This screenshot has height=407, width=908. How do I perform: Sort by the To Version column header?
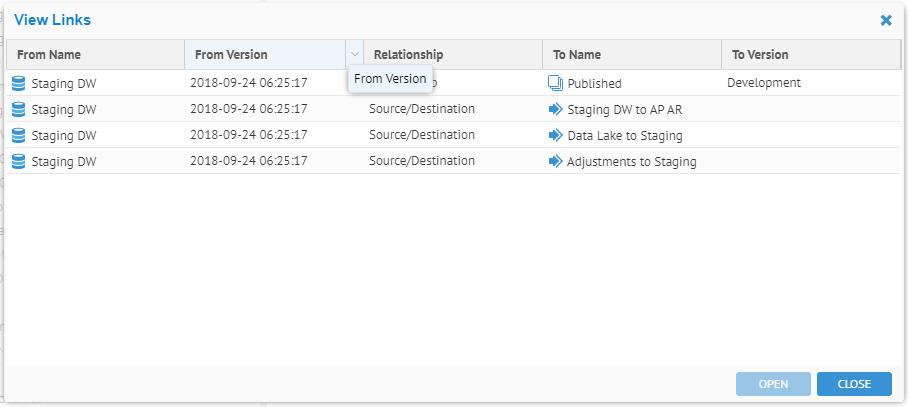coord(760,55)
